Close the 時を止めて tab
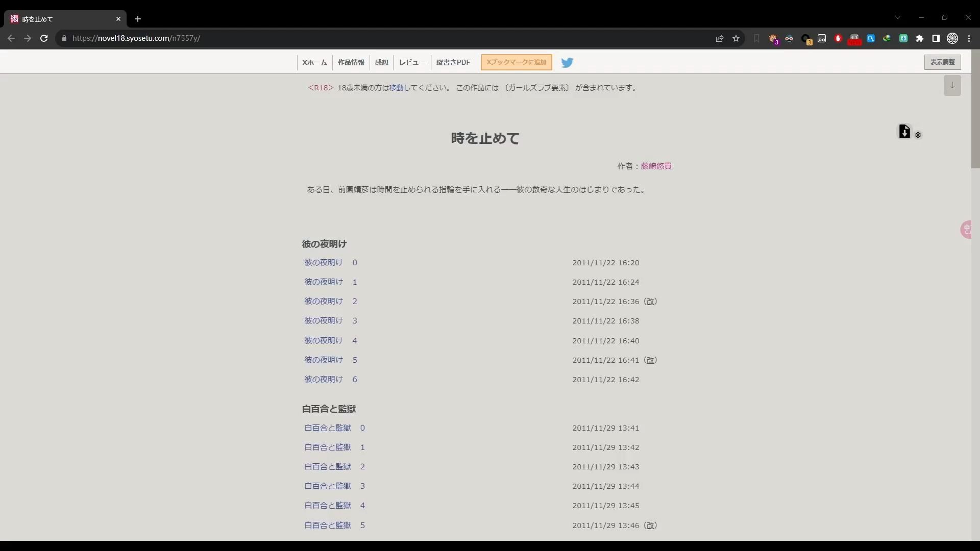 [118, 19]
